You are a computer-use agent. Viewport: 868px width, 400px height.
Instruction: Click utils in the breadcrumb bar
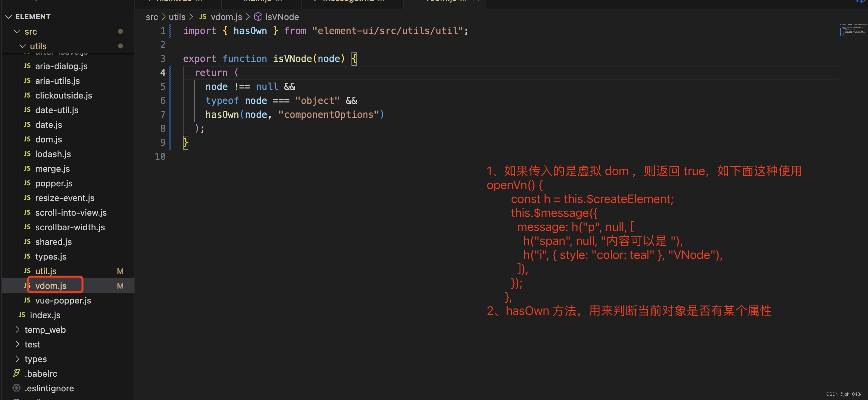tap(177, 17)
